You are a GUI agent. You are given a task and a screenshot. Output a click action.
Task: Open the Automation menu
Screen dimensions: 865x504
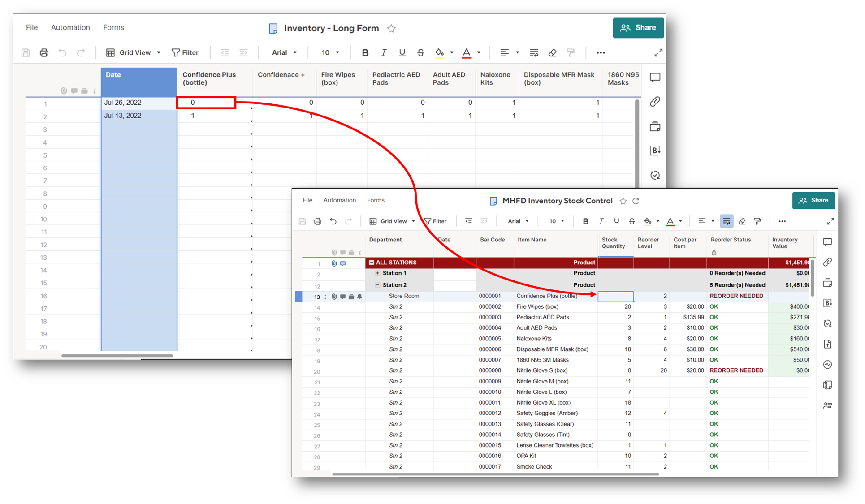click(339, 200)
